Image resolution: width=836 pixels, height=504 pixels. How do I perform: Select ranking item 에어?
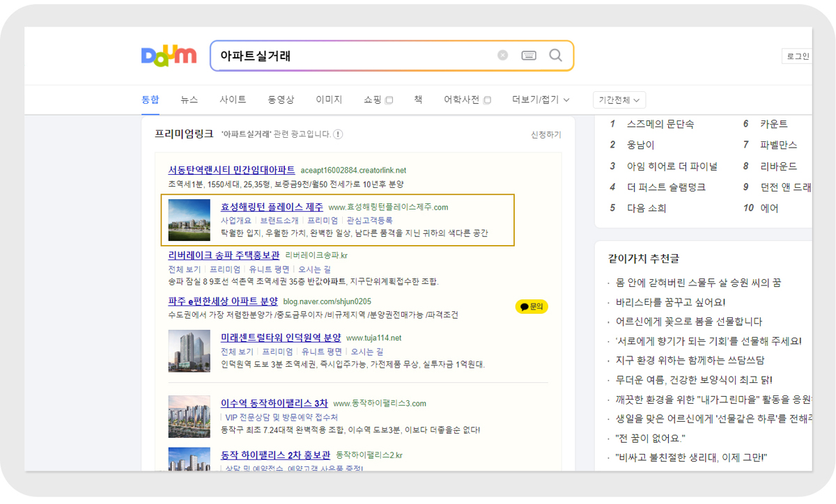[x=769, y=208]
